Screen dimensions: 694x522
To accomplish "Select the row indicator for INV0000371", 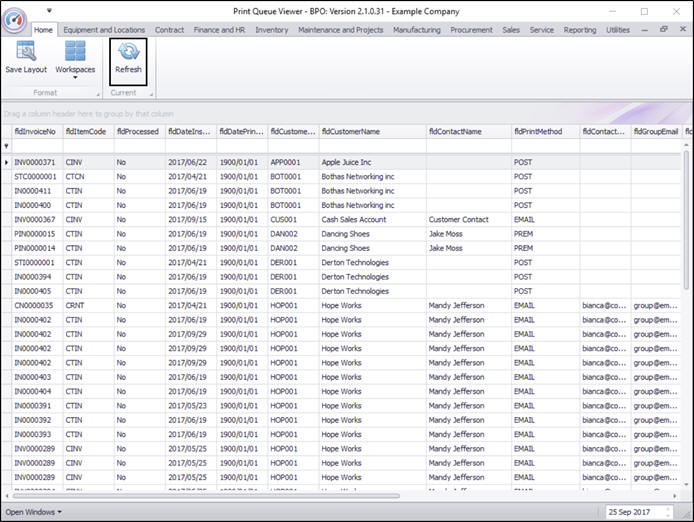I will click(x=6, y=161).
